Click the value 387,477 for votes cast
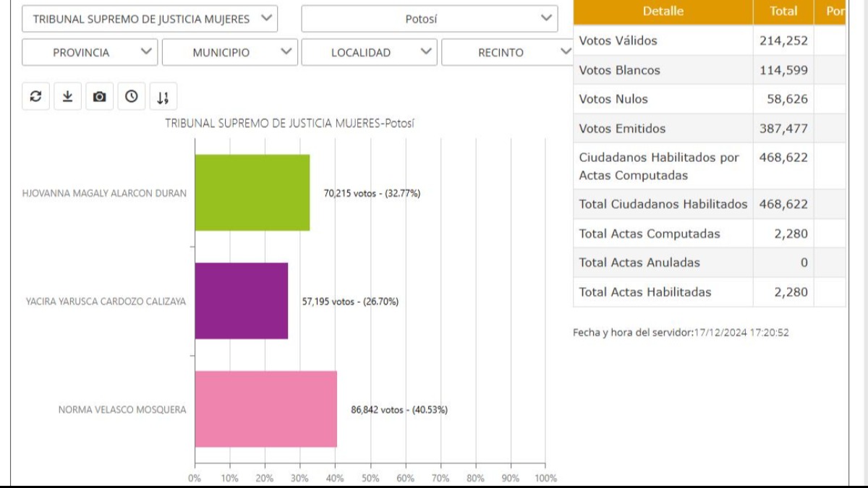The width and height of the screenshot is (868, 488). [x=783, y=129]
